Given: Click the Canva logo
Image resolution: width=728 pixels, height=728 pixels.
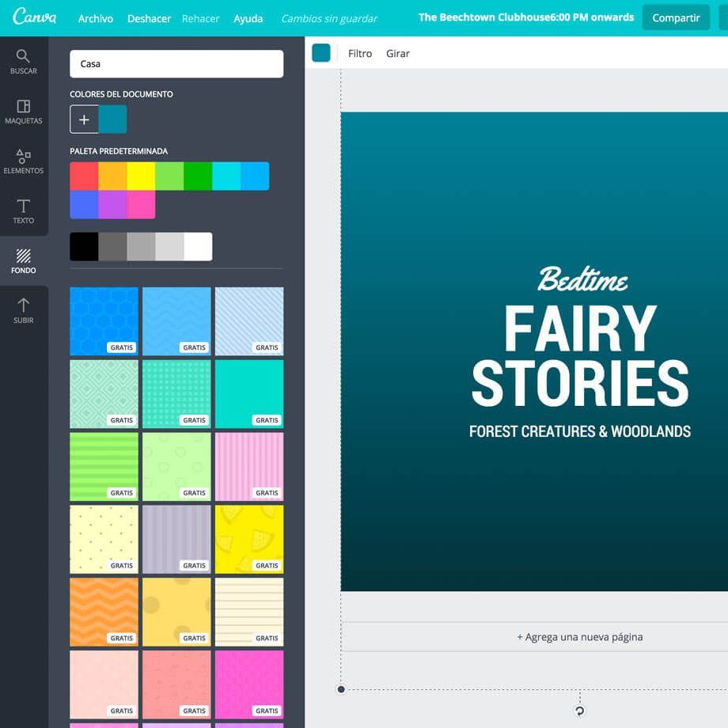Looking at the screenshot, I should [x=33, y=17].
